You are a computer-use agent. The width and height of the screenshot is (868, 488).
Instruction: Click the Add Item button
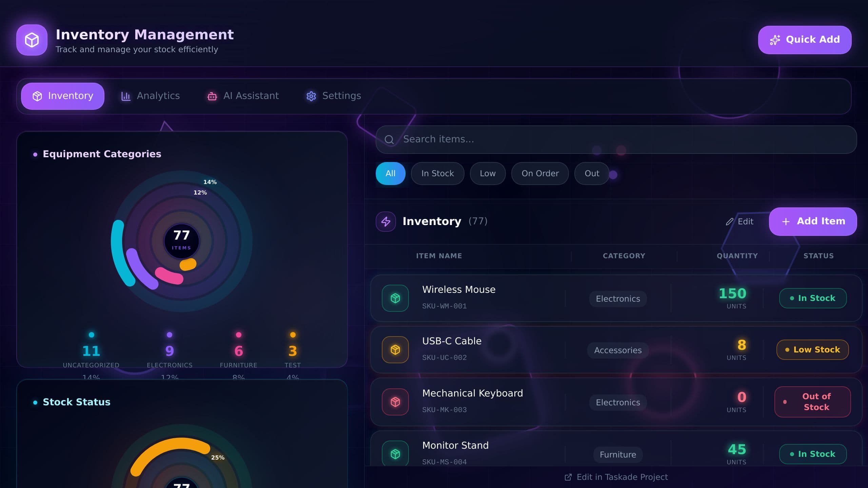point(813,222)
